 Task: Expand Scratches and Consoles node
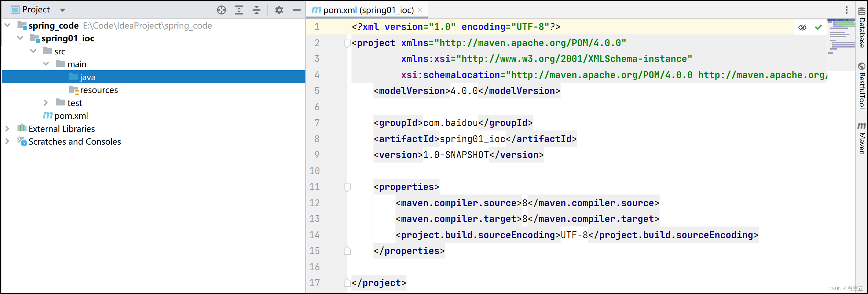pyautogui.click(x=8, y=141)
